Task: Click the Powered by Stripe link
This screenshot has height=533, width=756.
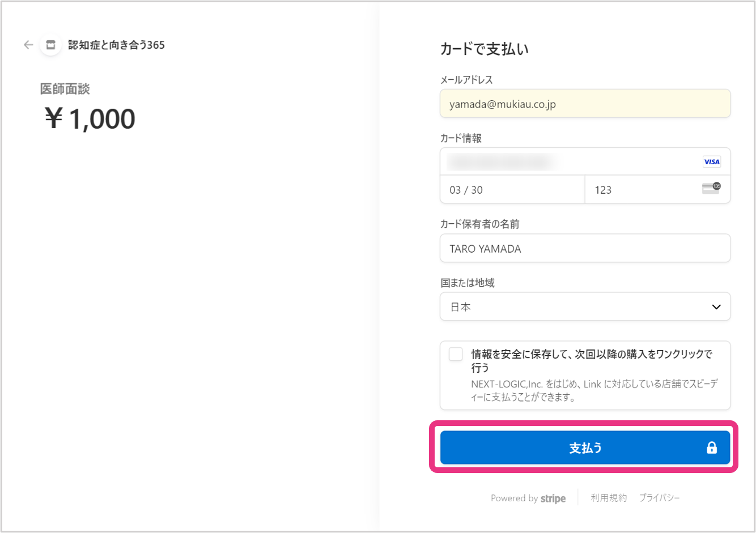Action: point(528,498)
